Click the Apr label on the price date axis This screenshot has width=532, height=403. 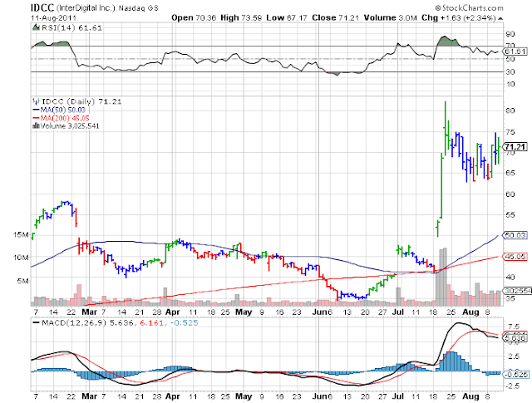point(172,312)
